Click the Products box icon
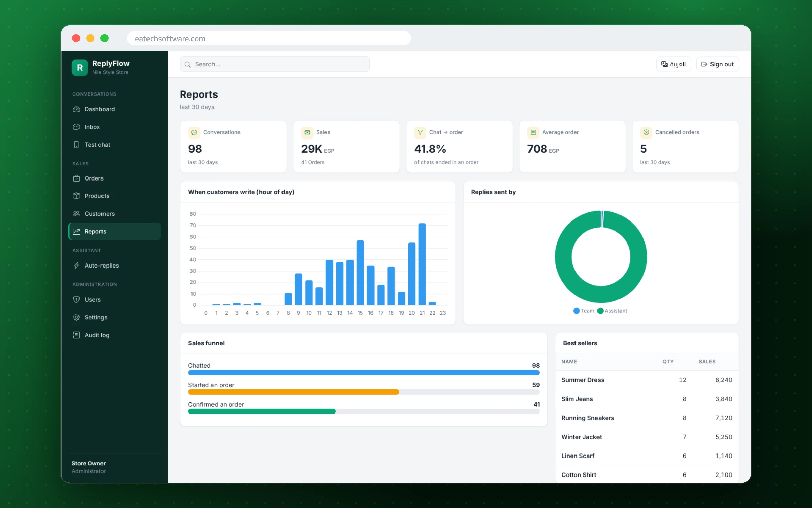The width and height of the screenshot is (812, 508). (x=76, y=196)
